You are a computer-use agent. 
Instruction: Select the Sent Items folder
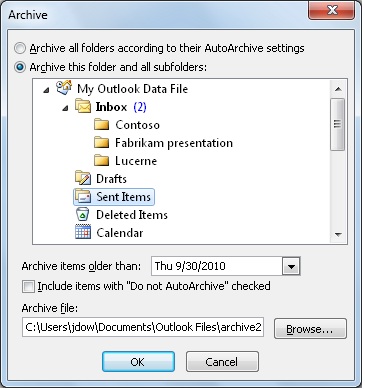(114, 197)
